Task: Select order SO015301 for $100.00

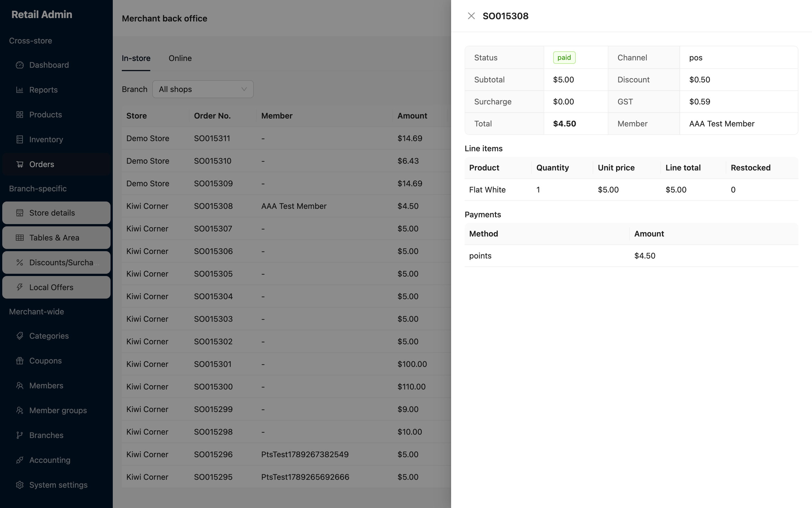Action: 286,364
